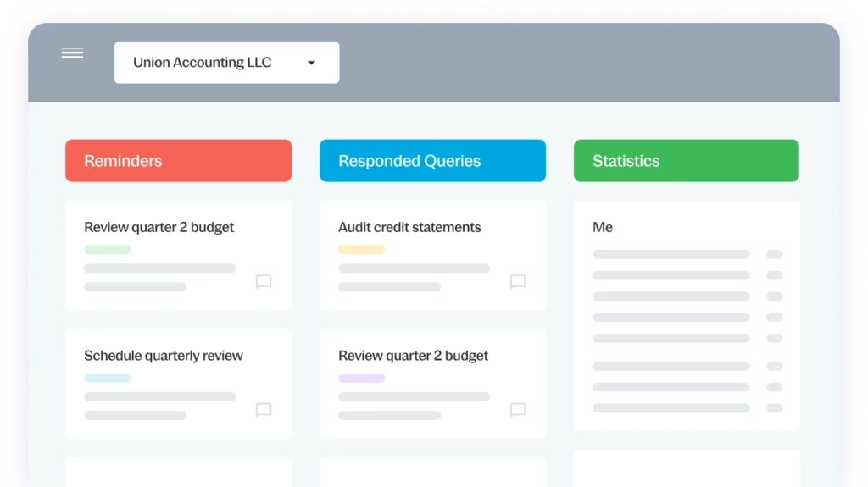868x487 pixels.
Task: Open the hamburger menu in the top bar
Action: tap(72, 54)
